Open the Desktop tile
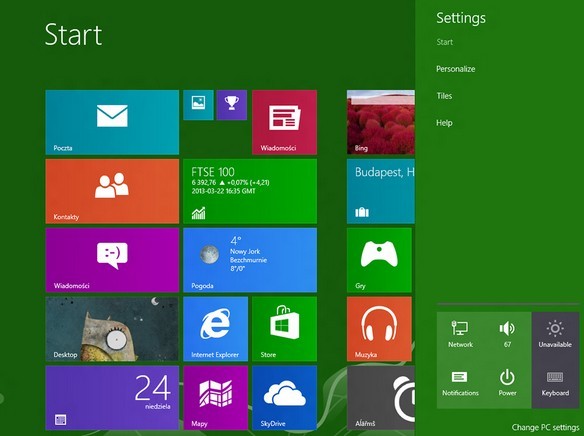584x436 pixels. point(112,329)
